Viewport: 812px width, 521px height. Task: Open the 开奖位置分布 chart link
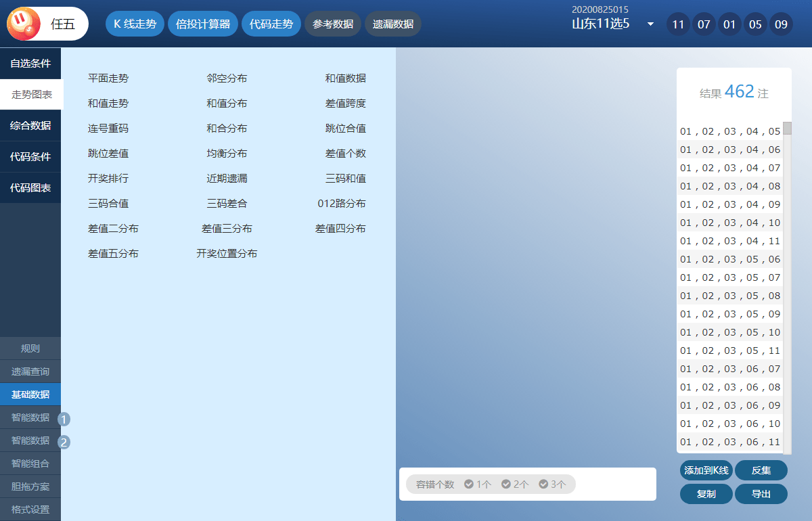(227, 254)
